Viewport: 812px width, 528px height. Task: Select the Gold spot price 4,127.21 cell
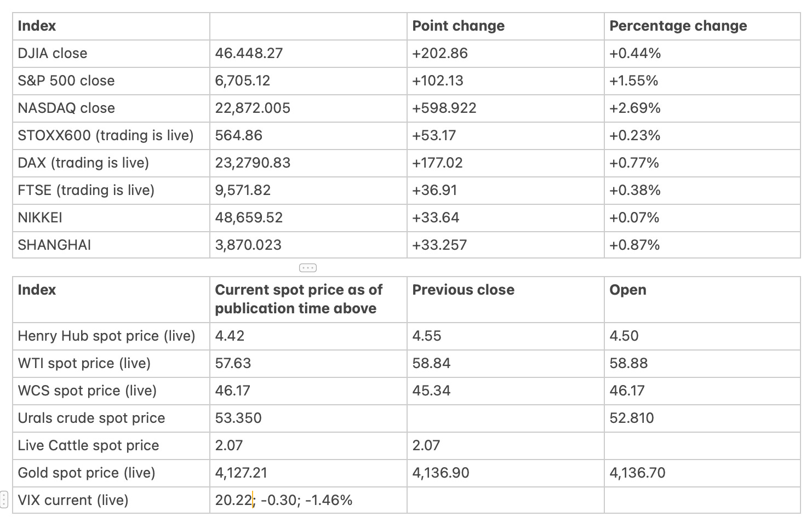308,473
